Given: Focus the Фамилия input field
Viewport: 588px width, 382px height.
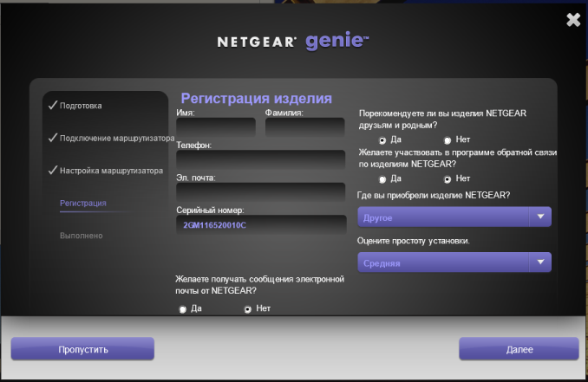Looking at the screenshot, I should [x=305, y=126].
